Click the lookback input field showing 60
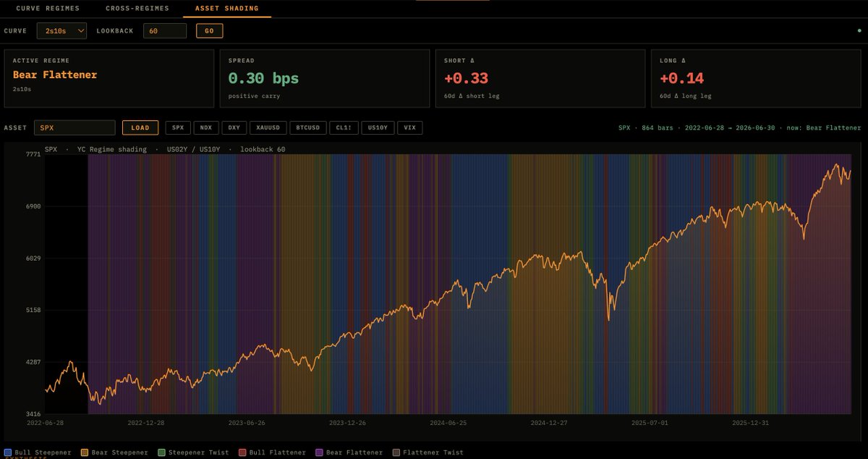 tap(165, 30)
